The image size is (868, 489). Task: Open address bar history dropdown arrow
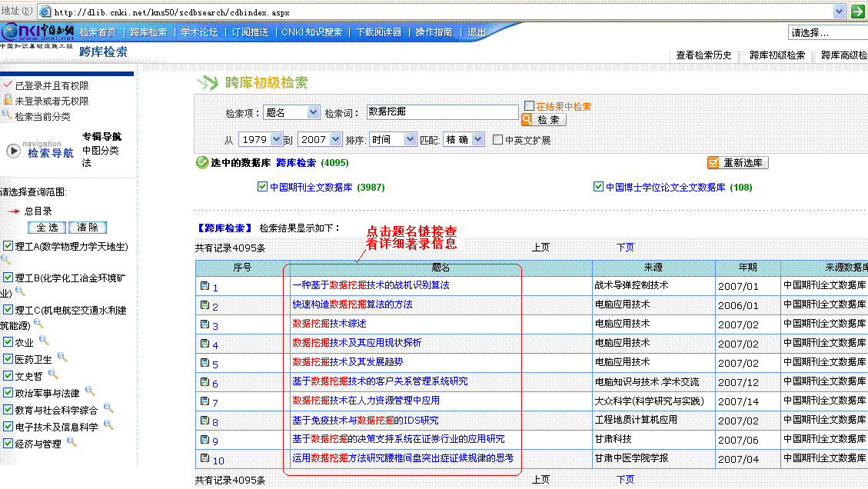pyautogui.click(x=840, y=11)
